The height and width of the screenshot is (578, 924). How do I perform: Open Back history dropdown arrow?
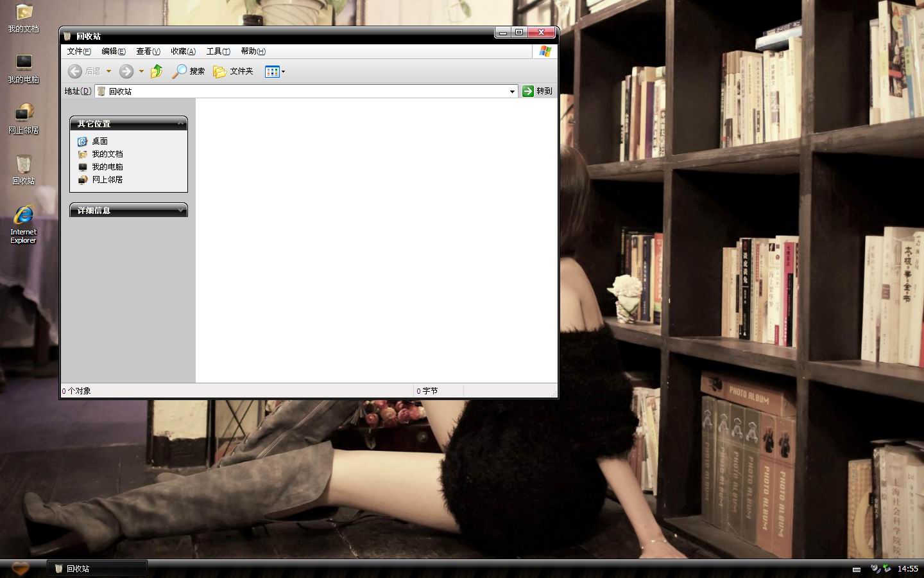click(x=108, y=71)
